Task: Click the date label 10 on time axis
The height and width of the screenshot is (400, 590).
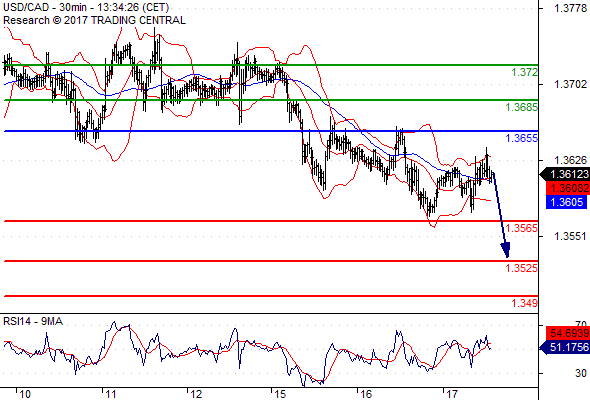Action: coord(25,394)
